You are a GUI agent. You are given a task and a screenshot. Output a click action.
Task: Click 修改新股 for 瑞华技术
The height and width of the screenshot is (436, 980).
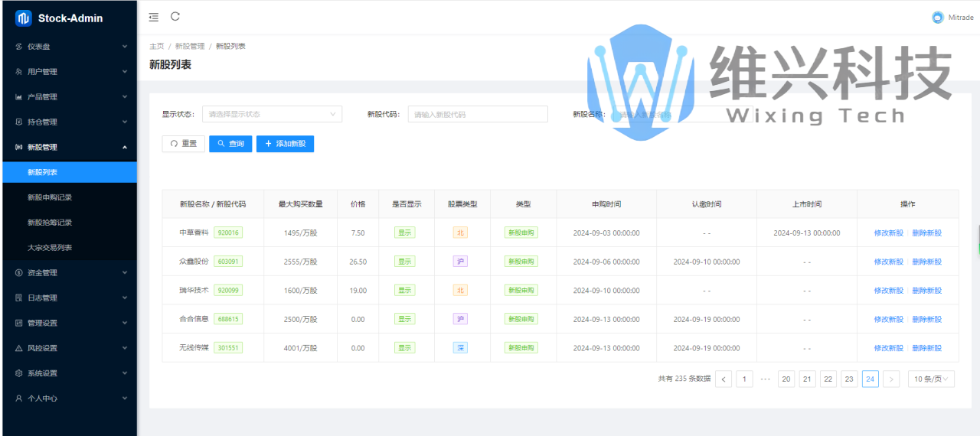888,291
